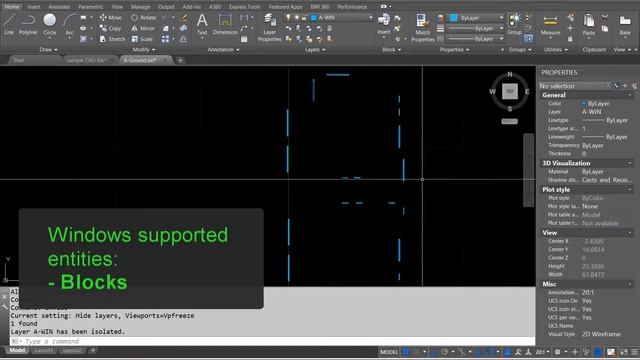Activate the Move command
Viewport: 640px width, 360px height.
(111, 18)
